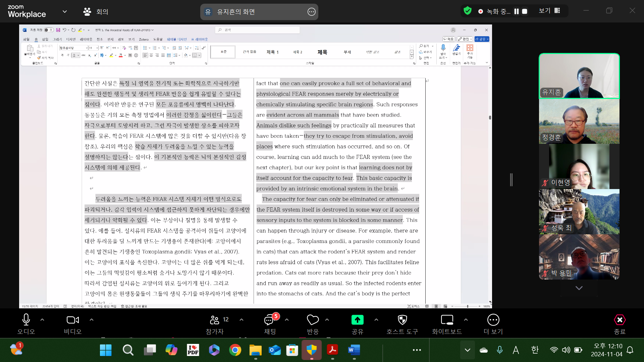
Task: Click 찾기 find button
Action: [424, 46]
